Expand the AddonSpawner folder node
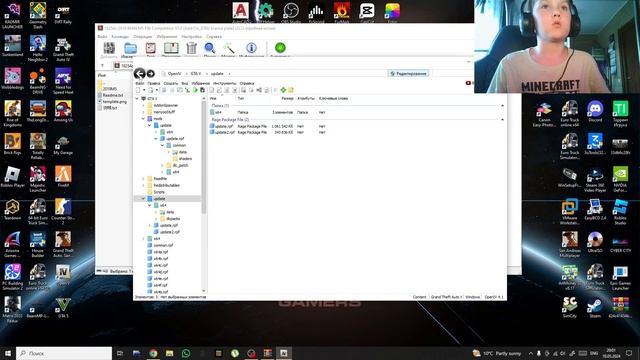Screen dimensions: 640x360 (x=143, y=105)
